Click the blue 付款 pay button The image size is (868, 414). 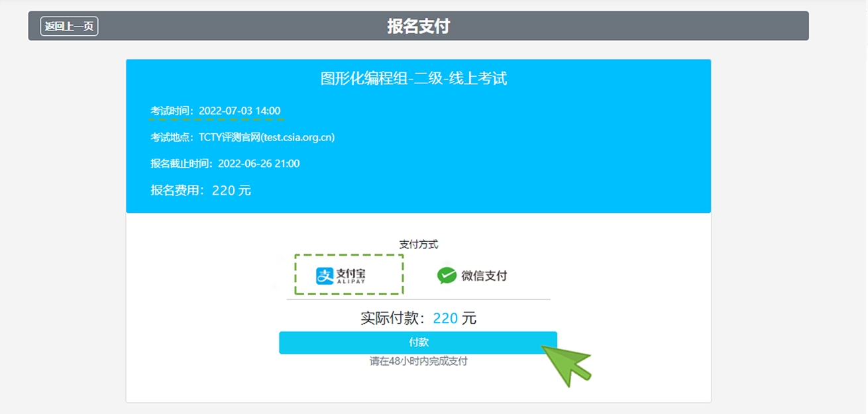click(418, 342)
